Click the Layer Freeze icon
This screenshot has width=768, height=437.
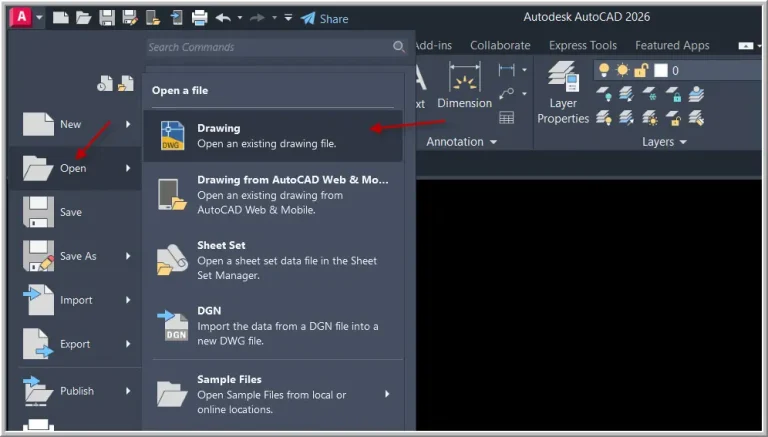click(650, 94)
